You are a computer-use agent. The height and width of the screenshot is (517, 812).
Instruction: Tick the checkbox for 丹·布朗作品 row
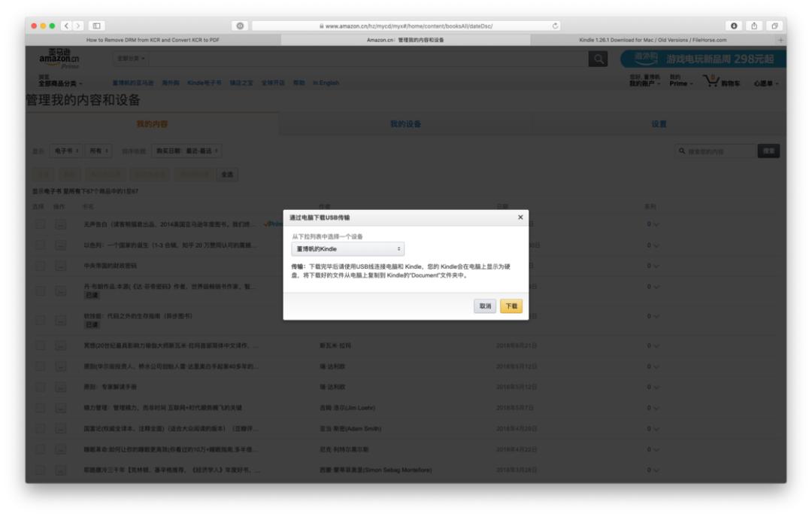click(40, 291)
